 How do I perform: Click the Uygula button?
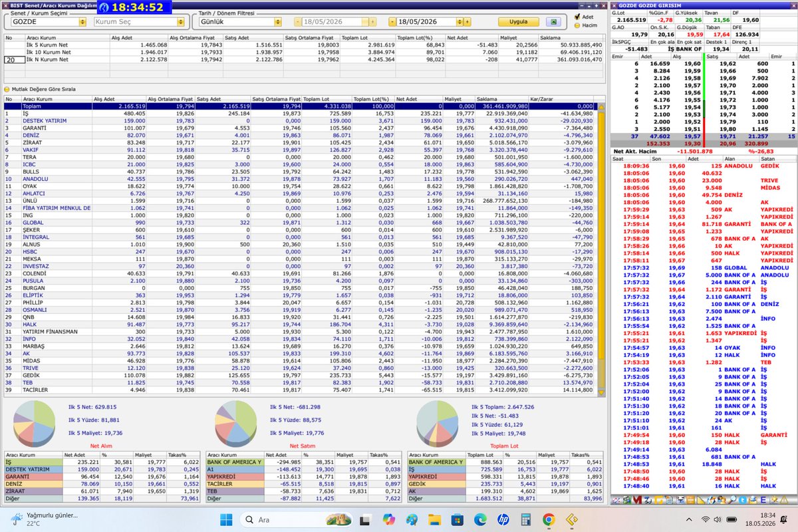tap(519, 22)
